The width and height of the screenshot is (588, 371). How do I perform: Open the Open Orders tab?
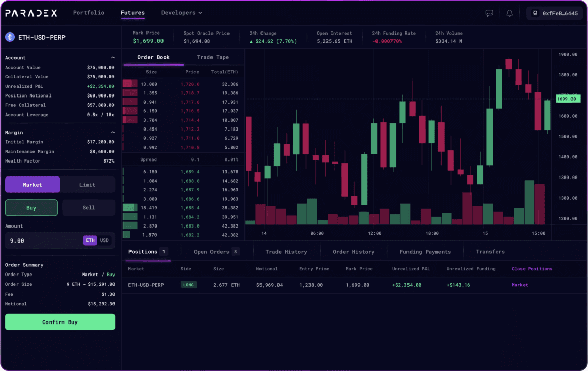[216, 252]
